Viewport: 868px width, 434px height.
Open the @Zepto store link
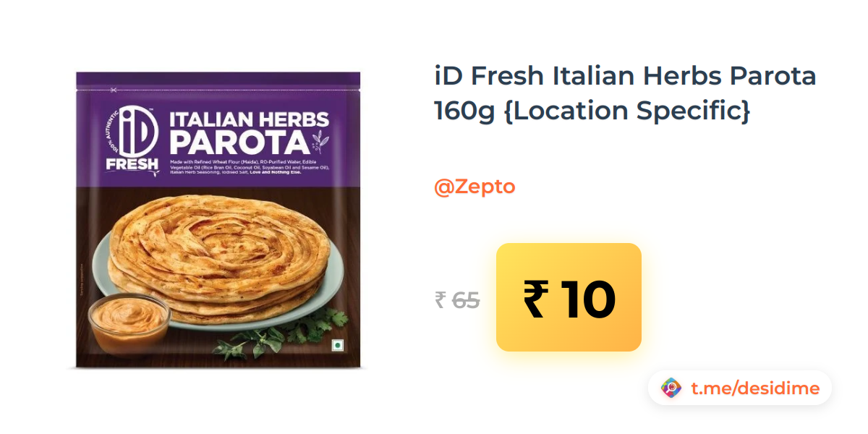[475, 187]
